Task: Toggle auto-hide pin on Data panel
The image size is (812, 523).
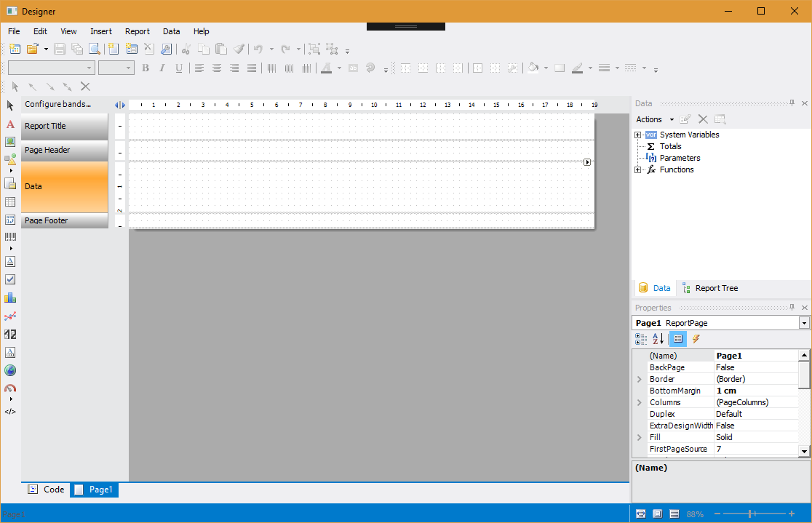Action: (792, 103)
